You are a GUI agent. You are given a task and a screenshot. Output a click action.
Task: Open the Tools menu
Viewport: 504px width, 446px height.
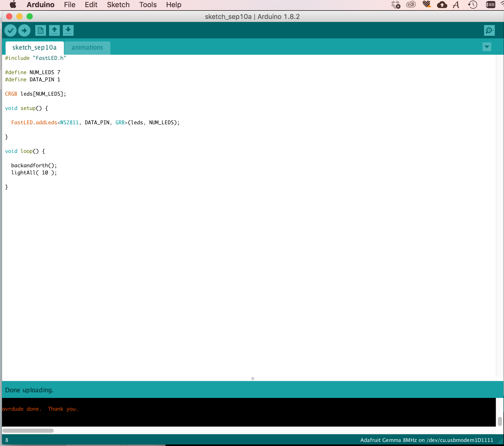click(148, 5)
